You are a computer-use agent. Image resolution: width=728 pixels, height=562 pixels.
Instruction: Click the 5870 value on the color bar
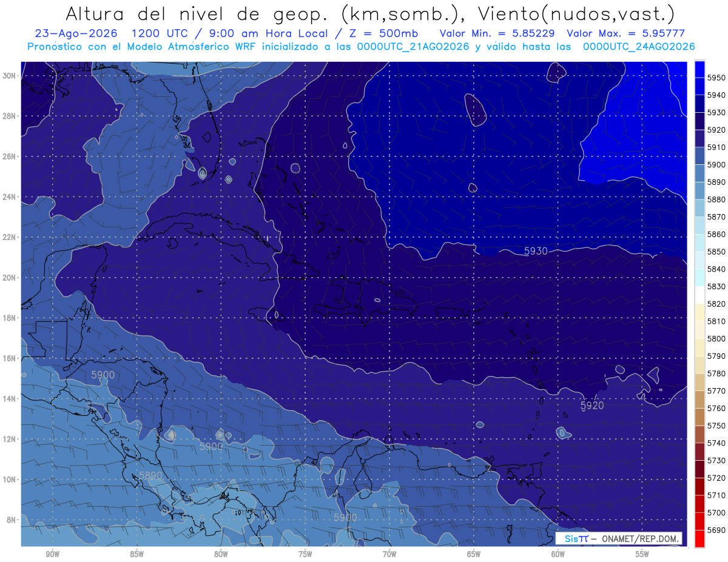tap(716, 217)
